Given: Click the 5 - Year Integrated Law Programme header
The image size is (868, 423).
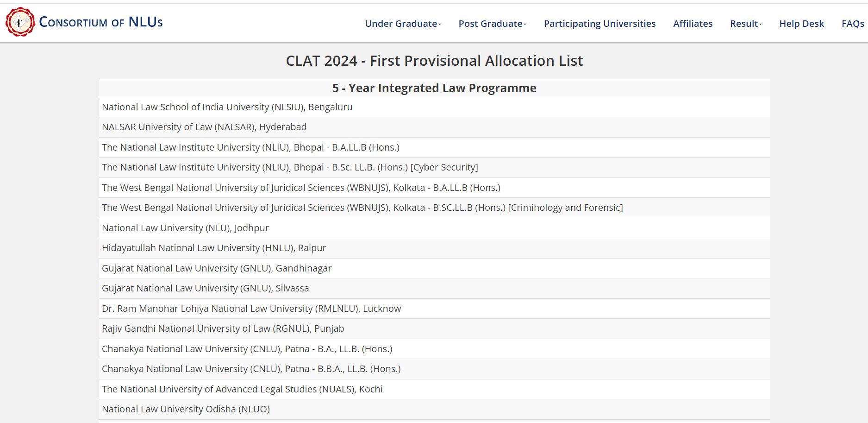Looking at the screenshot, I should (434, 88).
